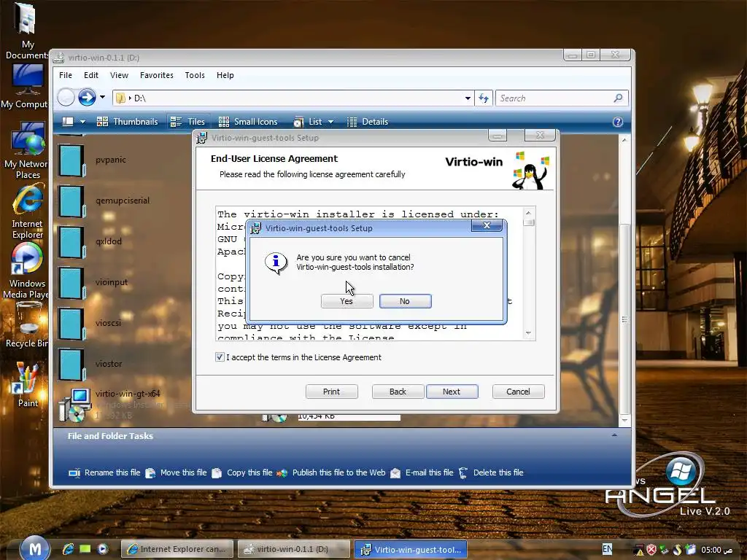Image resolution: width=747 pixels, height=560 pixels.
Task: Click Copy this file
Action: point(242,472)
